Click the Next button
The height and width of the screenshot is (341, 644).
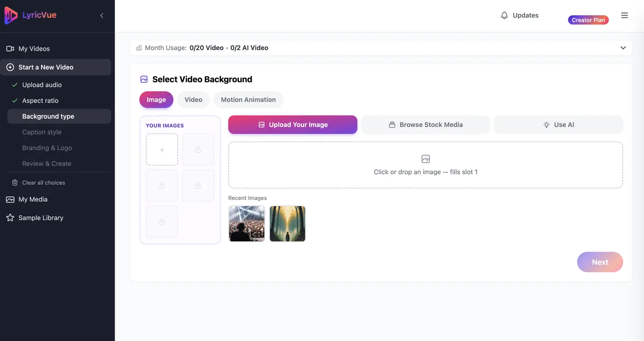pos(600,262)
